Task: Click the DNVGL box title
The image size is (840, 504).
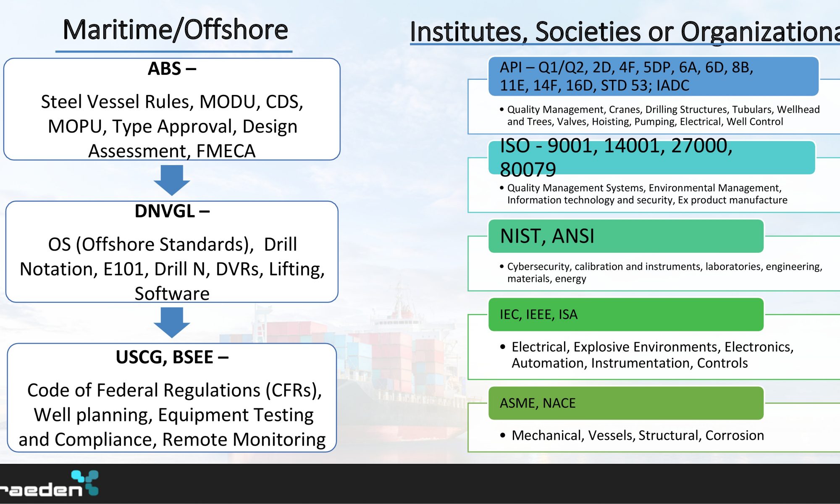Action: [x=172, y=211]
